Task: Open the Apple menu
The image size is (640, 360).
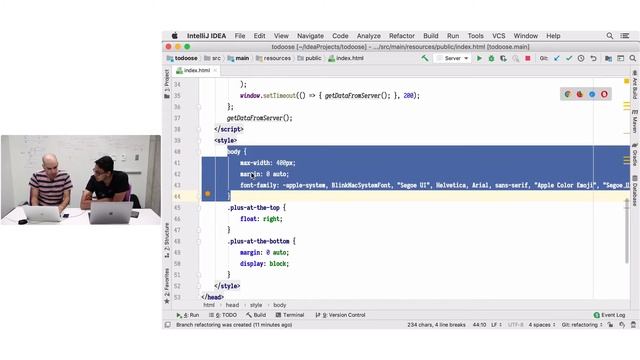Action: point(175,36)
